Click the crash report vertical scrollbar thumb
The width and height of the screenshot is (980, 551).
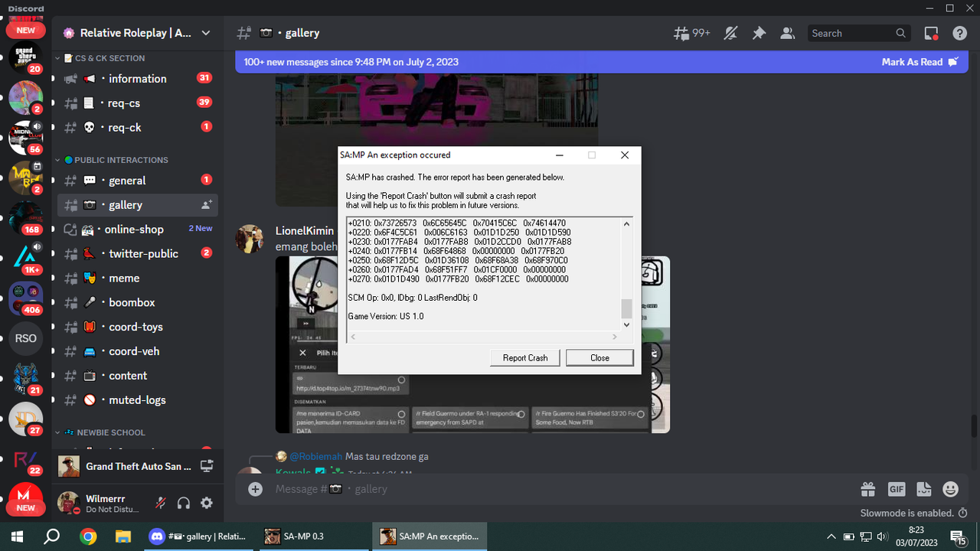pyautogui.click(x=626, y=308)
